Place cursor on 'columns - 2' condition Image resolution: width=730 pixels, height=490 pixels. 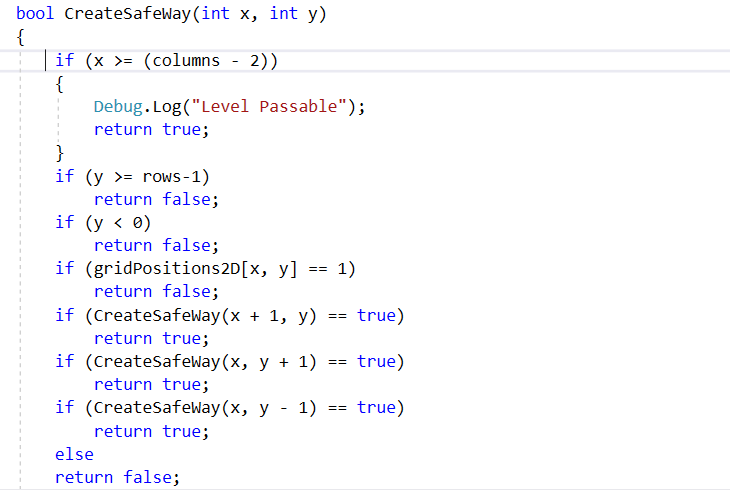[206, 61]
